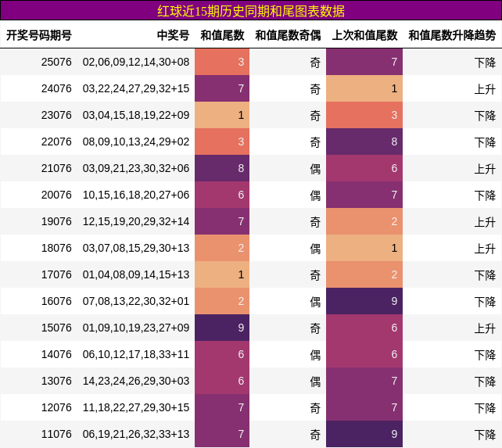Click the colored 和值尾数 cell for issue 24076
This screenshot has width=502, height=448.
(222, 88)
